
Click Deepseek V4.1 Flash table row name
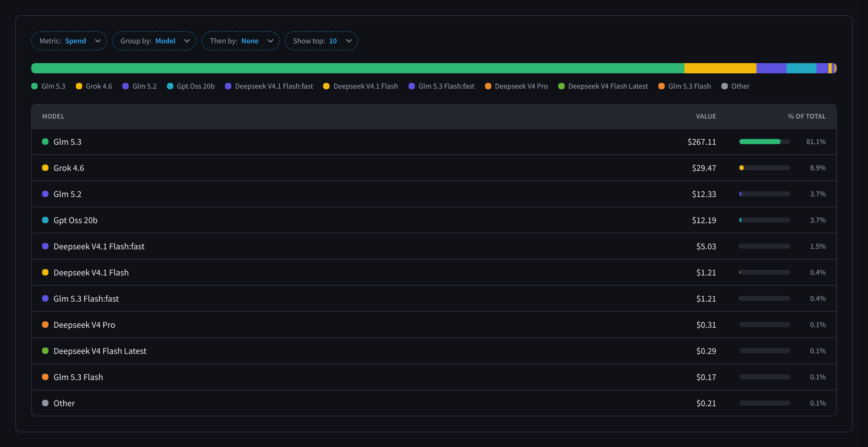(91, 272)
